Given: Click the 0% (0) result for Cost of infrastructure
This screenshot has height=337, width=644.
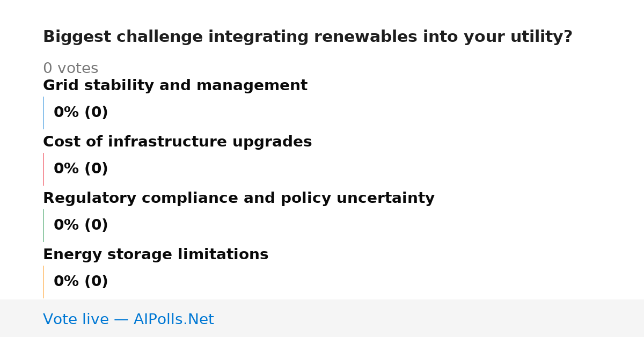Looking at the screenshot, I should click(80, 169).
